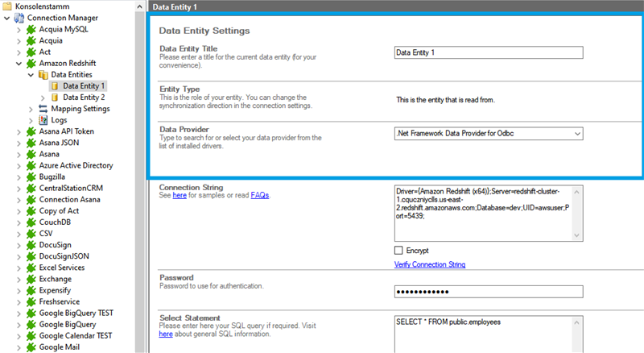Click into the Data Entity Title field

tap(488, 52)
